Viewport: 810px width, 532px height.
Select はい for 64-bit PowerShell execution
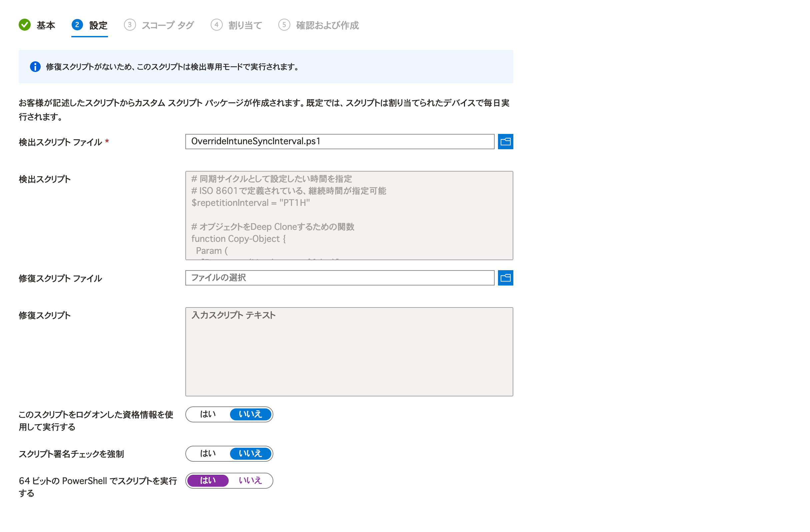[208, 481]
